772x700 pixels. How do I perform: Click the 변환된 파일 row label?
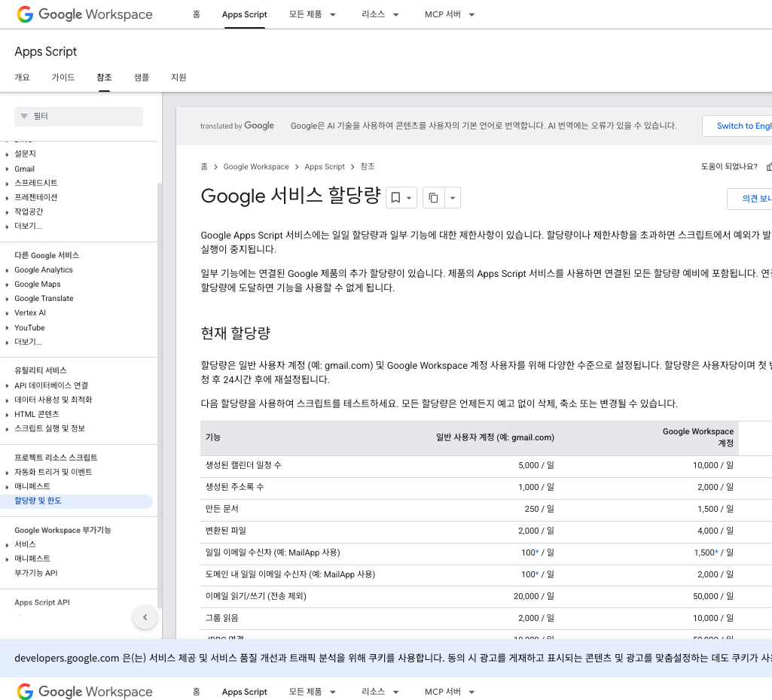[x=225, y=531]
